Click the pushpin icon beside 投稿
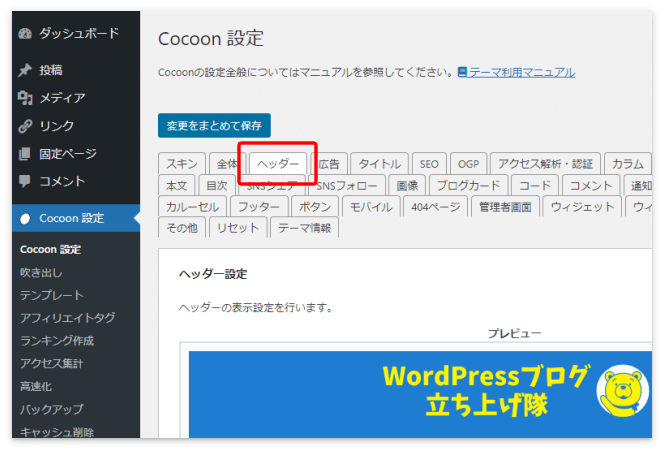Viewport: 664px width, 451px height. [x=25, y=70]
